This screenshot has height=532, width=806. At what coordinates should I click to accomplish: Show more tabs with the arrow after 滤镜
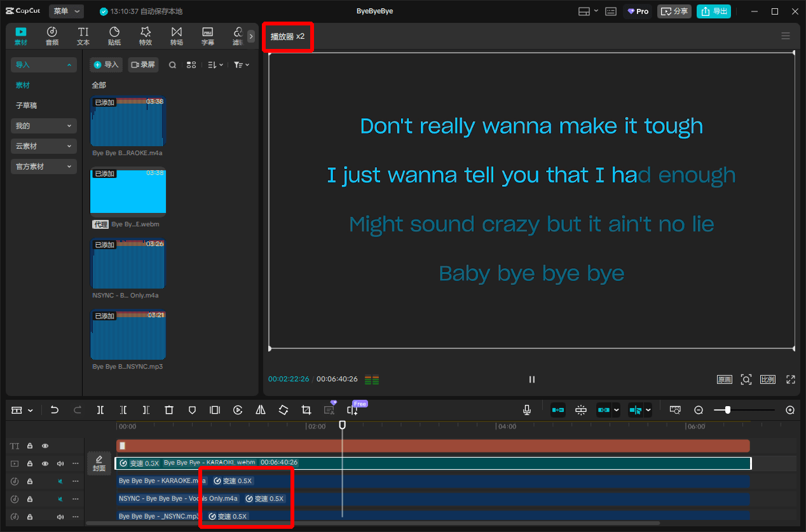coord(251,36)
